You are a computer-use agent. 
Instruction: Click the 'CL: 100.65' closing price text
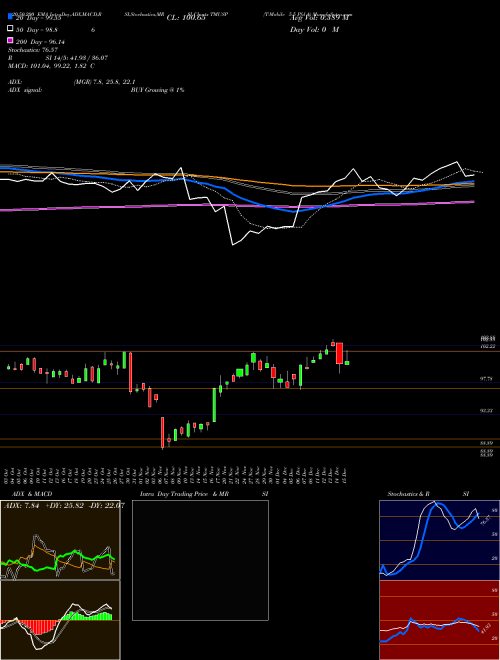186,18
